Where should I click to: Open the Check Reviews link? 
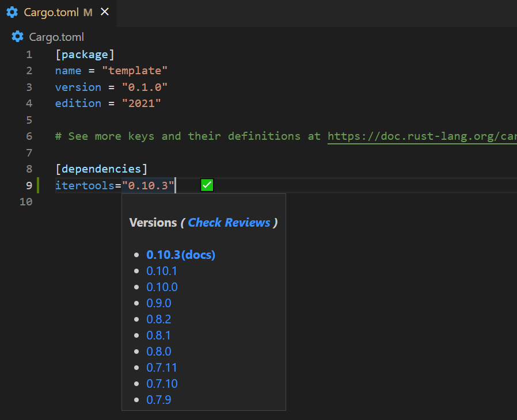click(229, 223)
